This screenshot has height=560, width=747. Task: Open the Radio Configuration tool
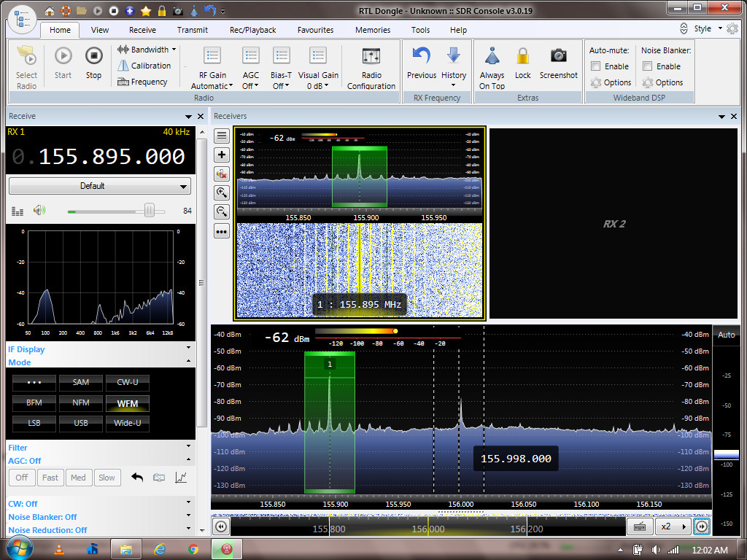(x=371, y=56)
